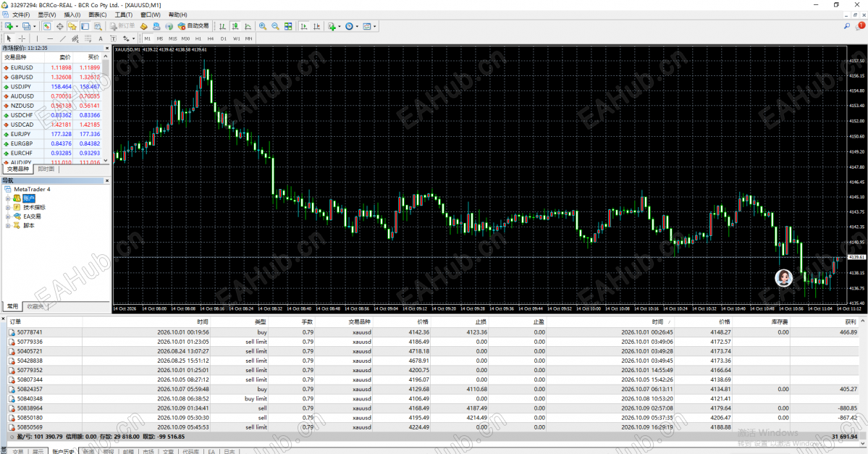Choose the text label tool A
868x454 pixels.
(100, 38)
